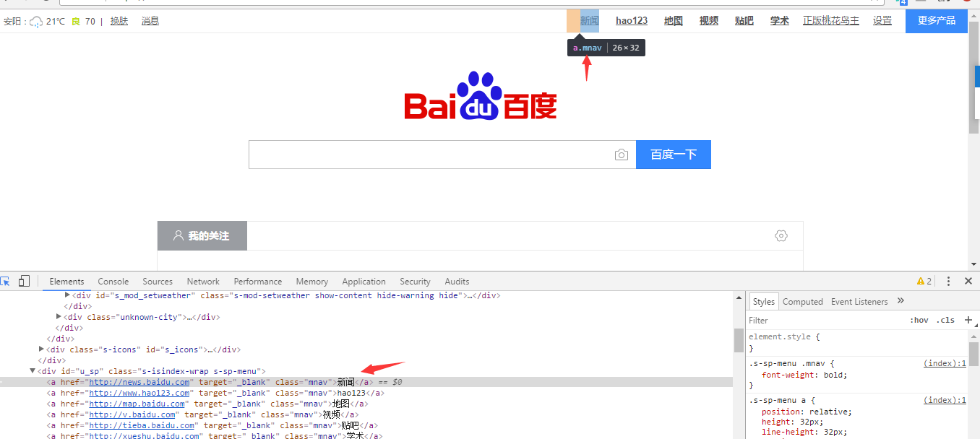Click the page's vertical scrollbar thumb
980x439 pixels.
click(x=973, y=77)
